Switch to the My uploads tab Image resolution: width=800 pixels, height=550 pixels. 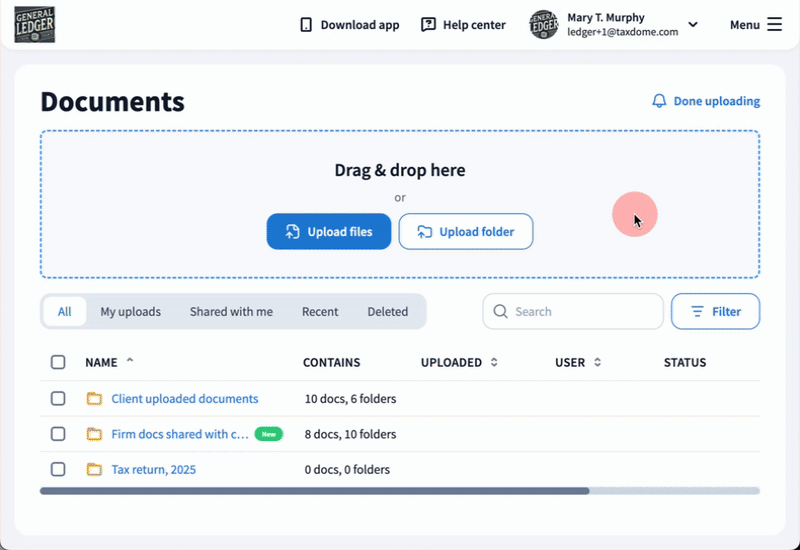click(x=130, y=312)
